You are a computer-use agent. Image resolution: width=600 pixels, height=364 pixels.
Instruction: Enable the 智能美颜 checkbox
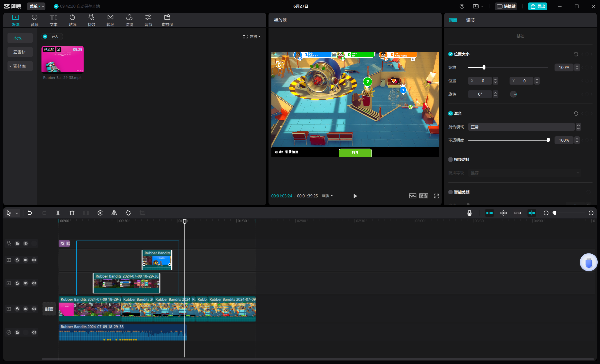click(450, 192)
